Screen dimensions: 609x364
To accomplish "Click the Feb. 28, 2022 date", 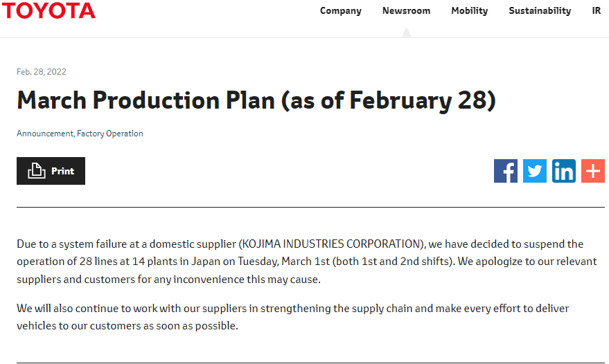I will tap(42, 72).
